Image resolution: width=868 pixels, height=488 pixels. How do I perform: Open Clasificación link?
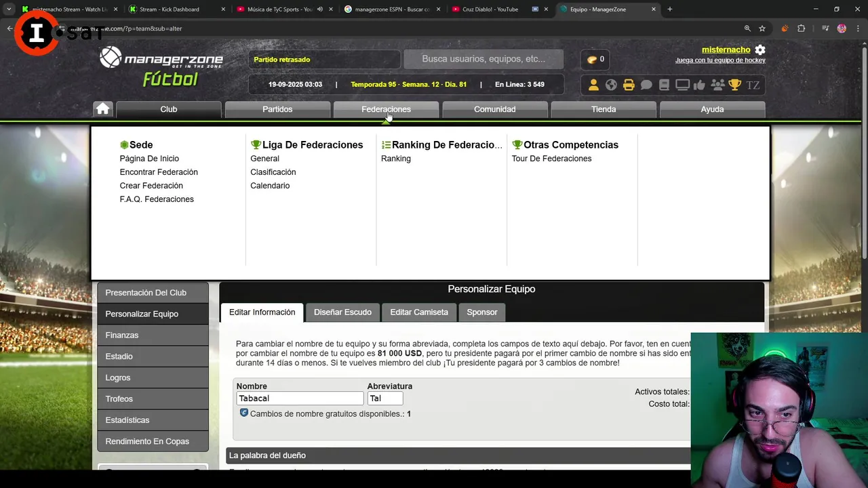[x=273, y=172]
